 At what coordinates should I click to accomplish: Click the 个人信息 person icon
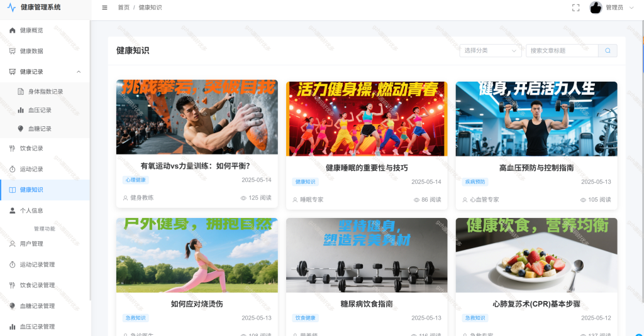point(13,210)
